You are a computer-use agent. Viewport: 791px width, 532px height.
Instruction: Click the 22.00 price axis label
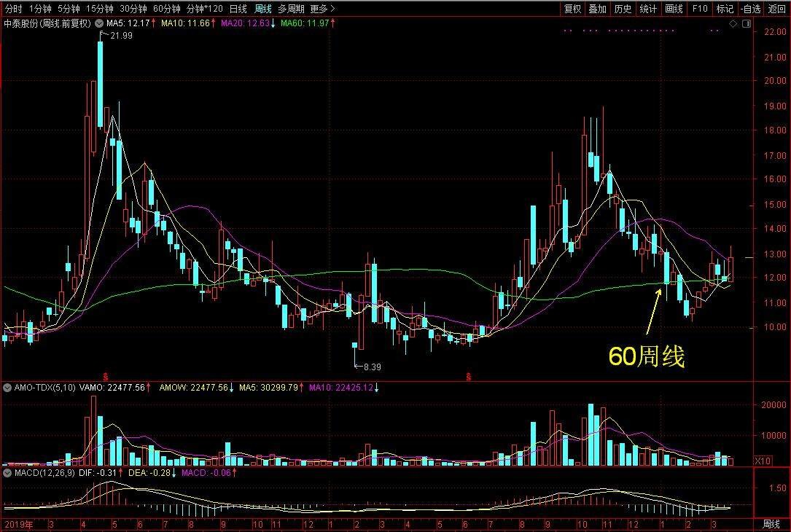[775, 32]
